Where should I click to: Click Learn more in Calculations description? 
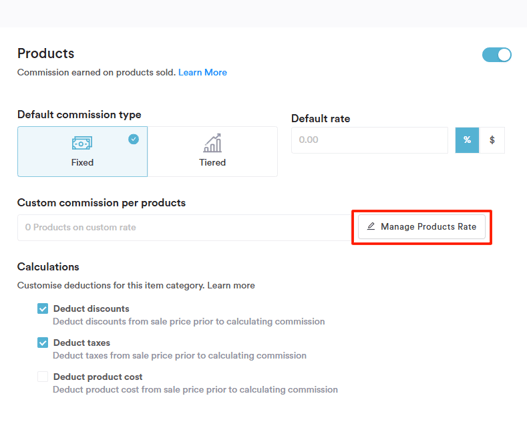coord(231,286)
